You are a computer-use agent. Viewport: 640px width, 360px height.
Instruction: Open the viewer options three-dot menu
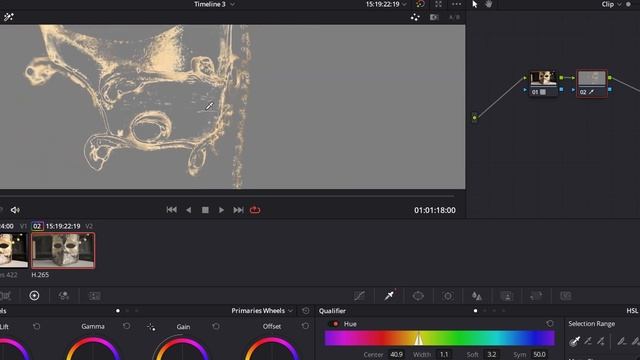456,4
